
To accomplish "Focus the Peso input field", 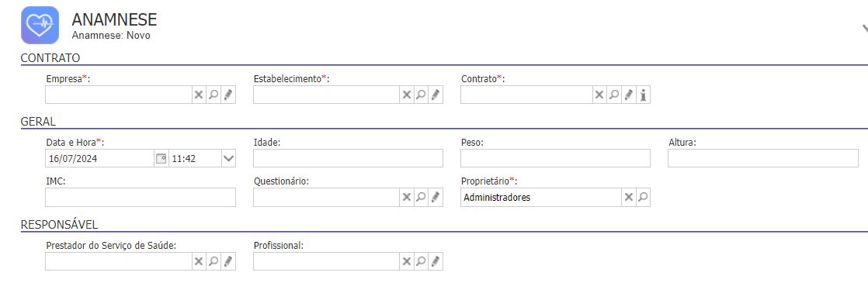I will [555, 158].
